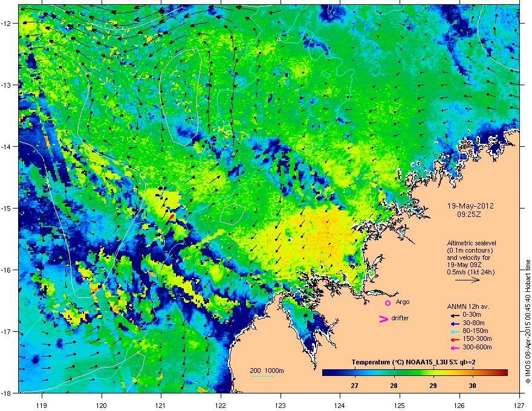Click the temperature color bar at 30
This screenshot has height=411, width=532.
[472, 373]
